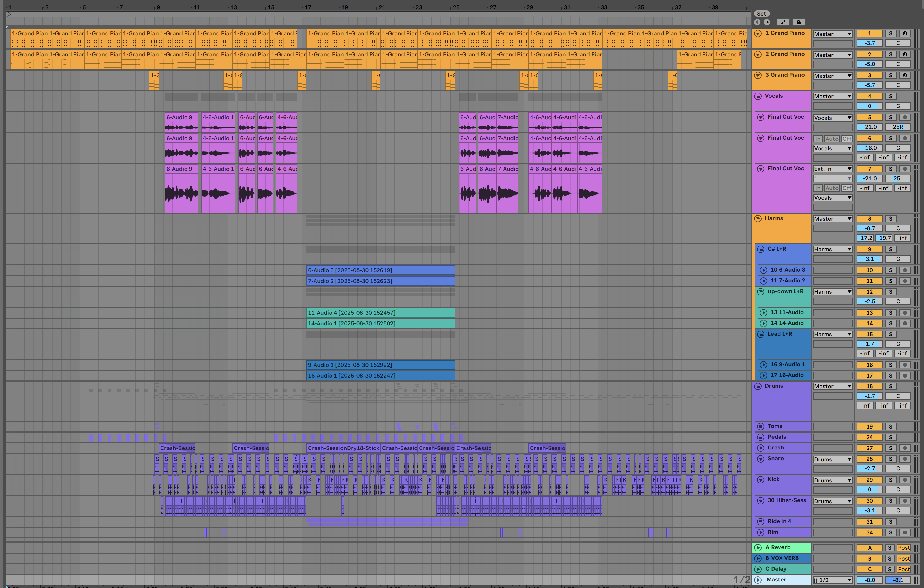924x588 pixels.
Task: Toggle the automation mode button
Action: 783,22
